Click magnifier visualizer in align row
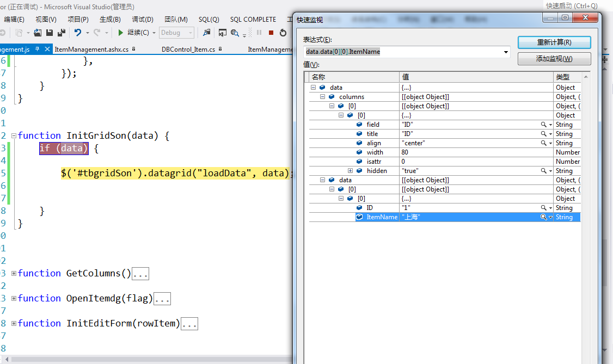Screen dimensions: 613x364 click(x=543, y=143)
